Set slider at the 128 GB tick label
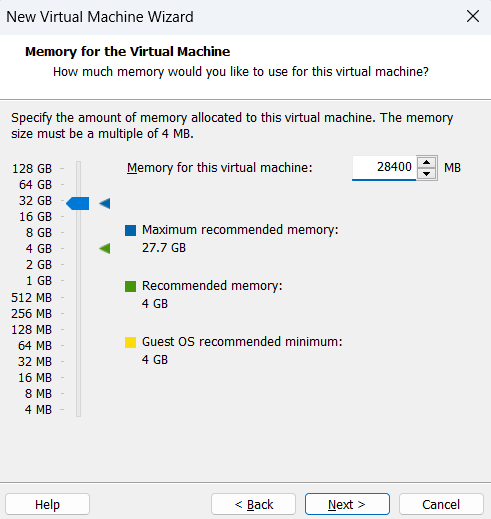Screen dimensions: 491x519 tap(32, 169)
